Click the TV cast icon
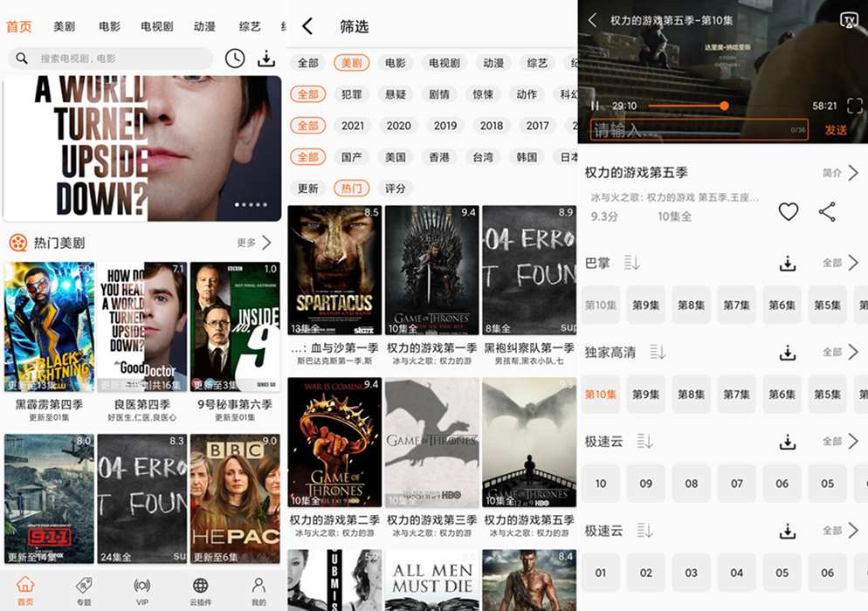 point(848,20)
